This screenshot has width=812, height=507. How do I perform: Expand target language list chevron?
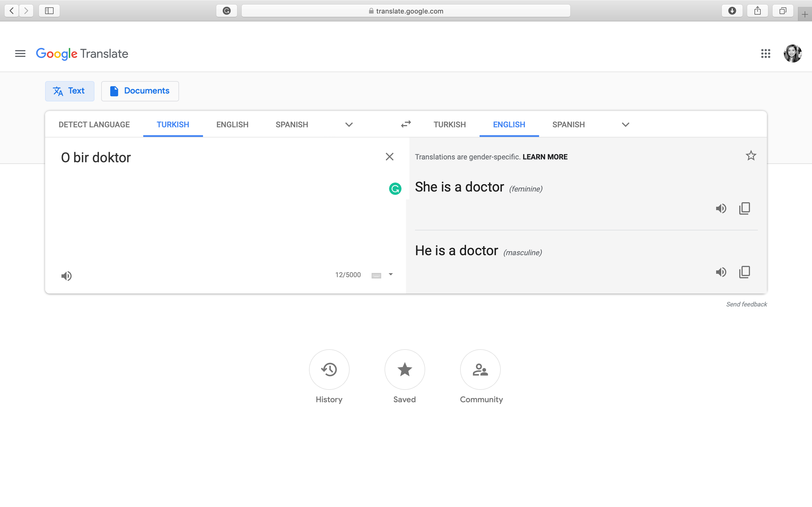625,125
